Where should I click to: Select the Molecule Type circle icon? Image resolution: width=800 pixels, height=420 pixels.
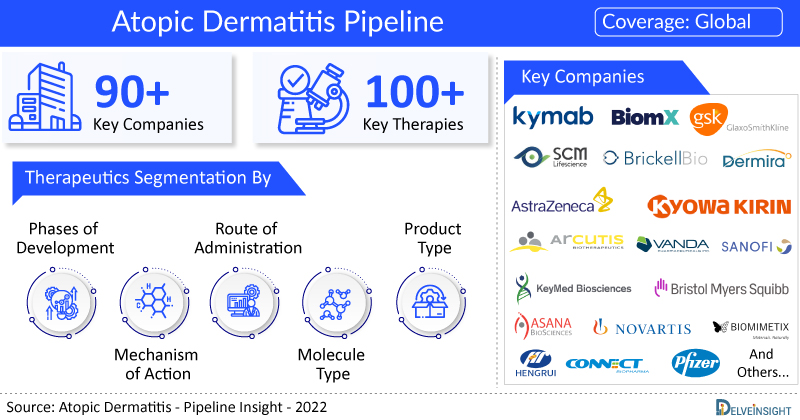click(x=337, y=303)
